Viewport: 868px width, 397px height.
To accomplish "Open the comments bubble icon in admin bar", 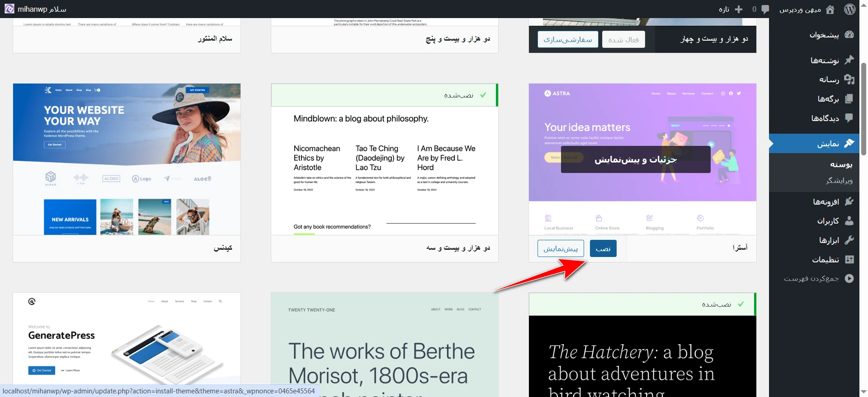I will click(765, 9).
